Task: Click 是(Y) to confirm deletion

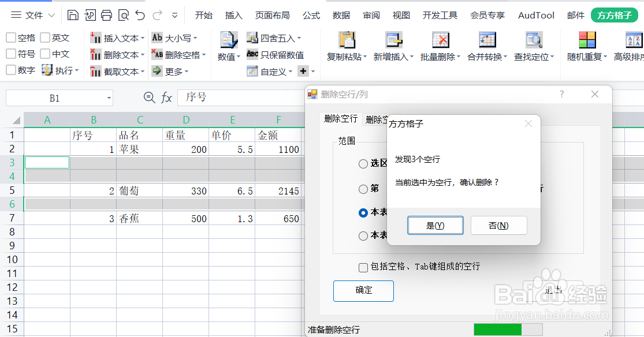Action: [x=435, y=226]
